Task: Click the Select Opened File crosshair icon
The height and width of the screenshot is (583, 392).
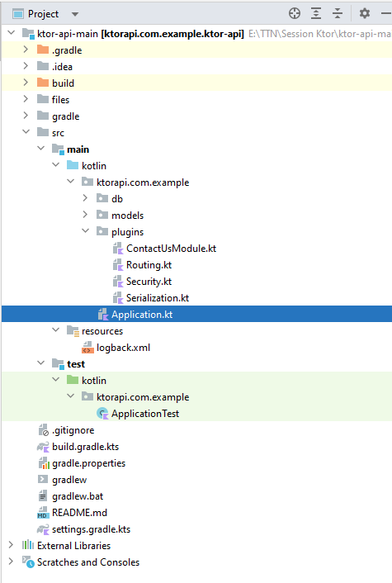Action: coord(295,14)
